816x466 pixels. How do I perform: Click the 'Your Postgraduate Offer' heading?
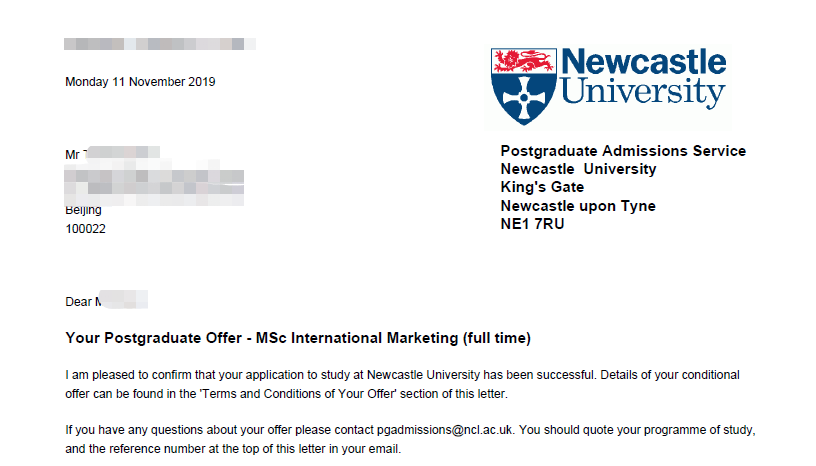(x=154, y=338)
